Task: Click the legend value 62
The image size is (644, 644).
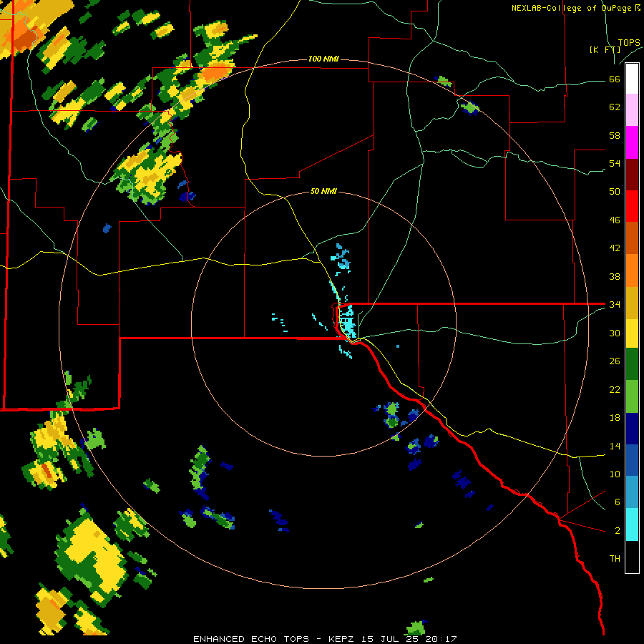Action: click(x=615, y=107)
